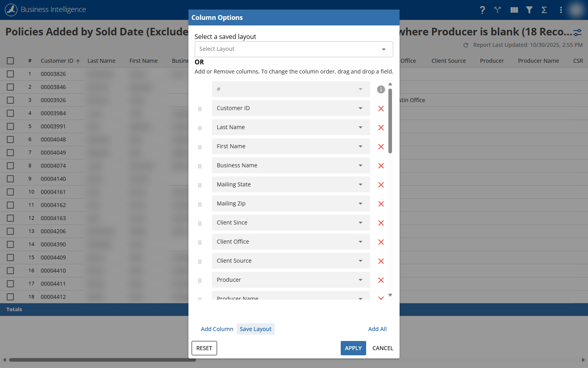
Task: Remove the Customer ID column
Action: tap(381, 108)
